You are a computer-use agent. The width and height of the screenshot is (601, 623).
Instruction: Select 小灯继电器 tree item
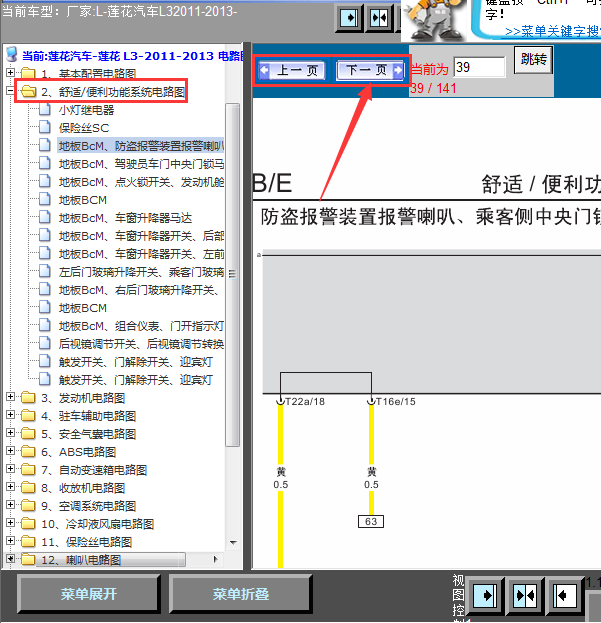[x=86, y=110]
